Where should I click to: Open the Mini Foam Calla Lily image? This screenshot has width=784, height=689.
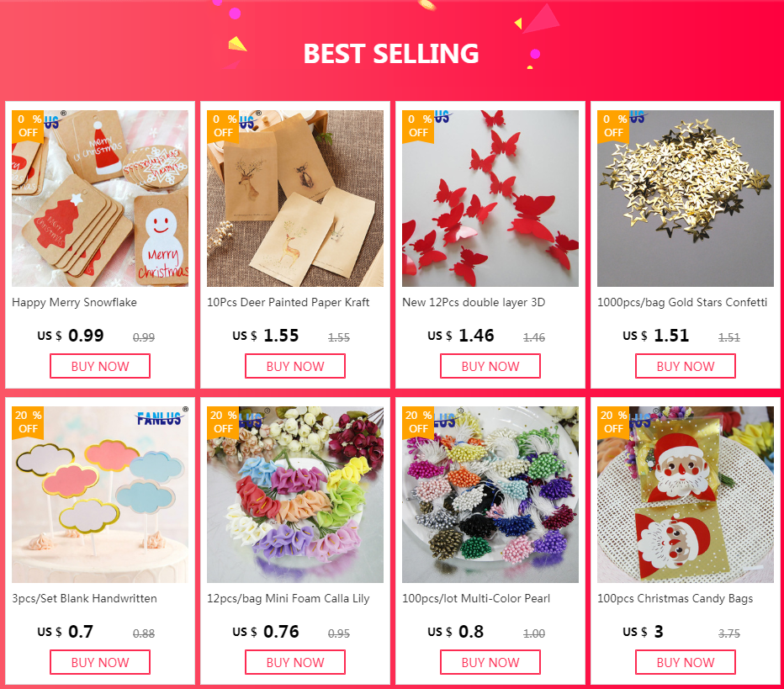pyautogui.click(x=295, y=495)
